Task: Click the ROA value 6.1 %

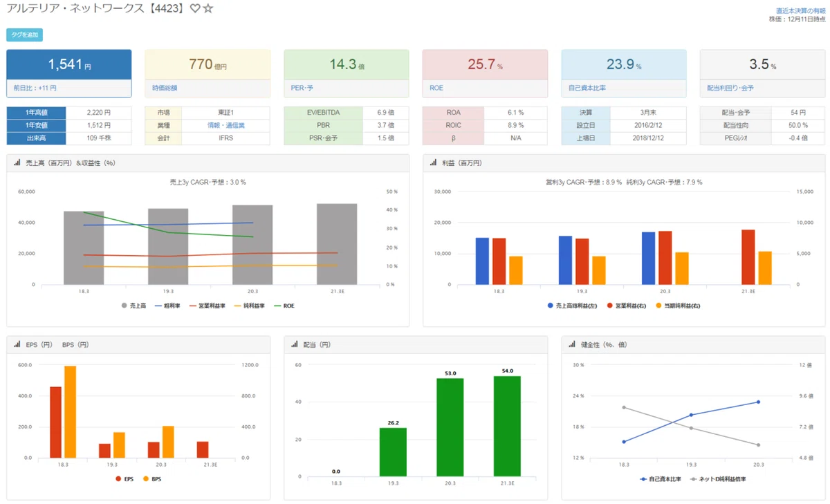Action: [x=516, y=113]
